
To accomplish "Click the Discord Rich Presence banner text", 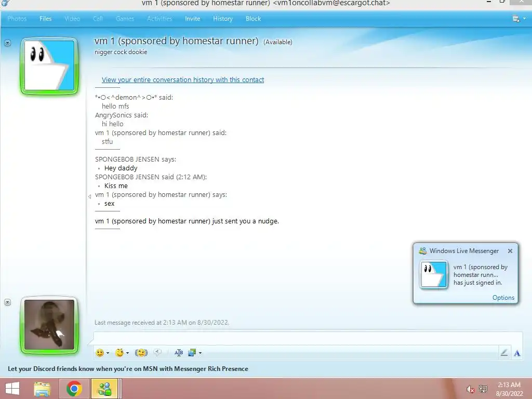I will (x=128, y=369).
